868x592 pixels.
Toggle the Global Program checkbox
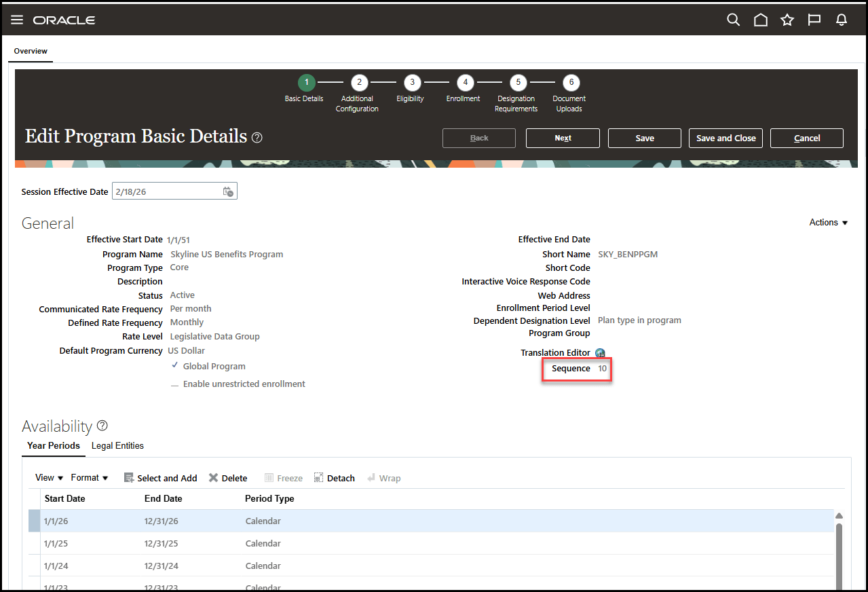[x=175, y=366]
